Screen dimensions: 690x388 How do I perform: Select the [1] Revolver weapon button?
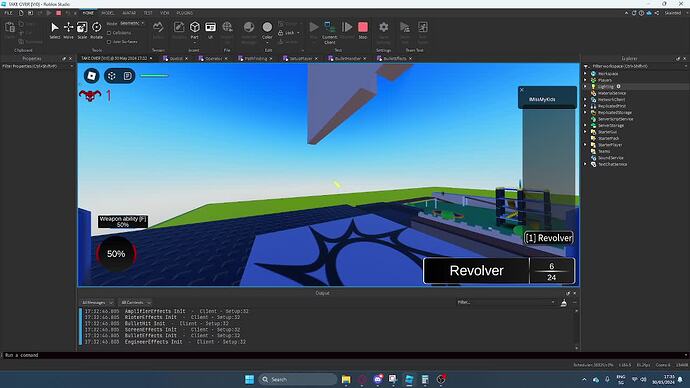pyautogui.click(x=549, y=238)
